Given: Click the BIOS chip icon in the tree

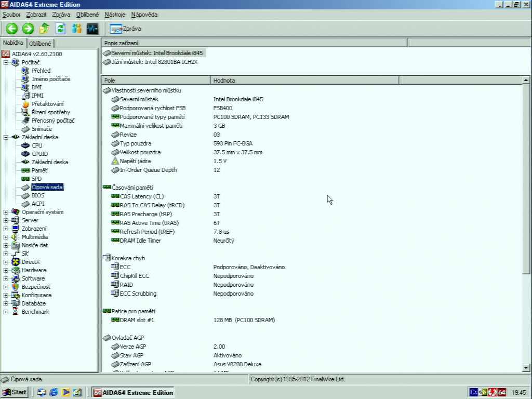Looking at the screenshot, I should pyautogui.click(x=25, y=195).
